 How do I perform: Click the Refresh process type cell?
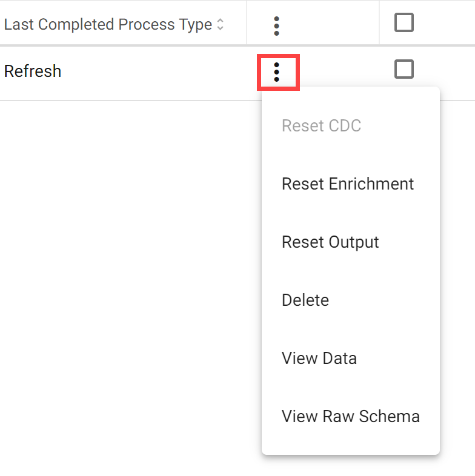[x=33, y=71]
